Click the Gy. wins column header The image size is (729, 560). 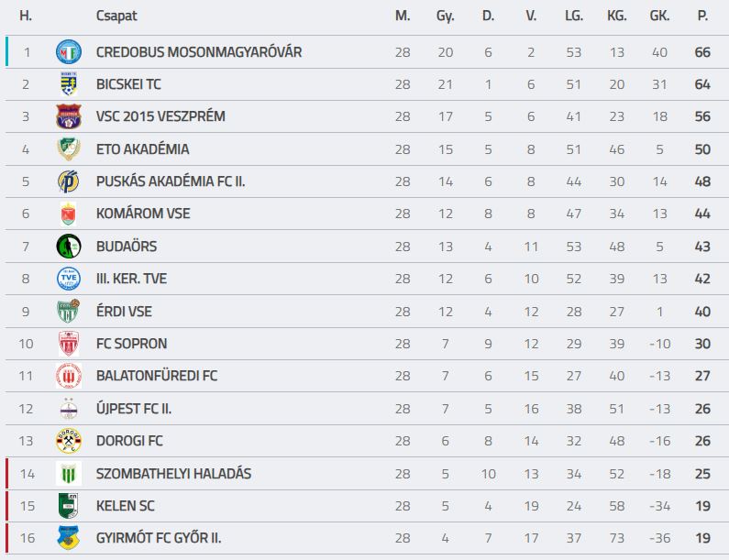(445, 16)
